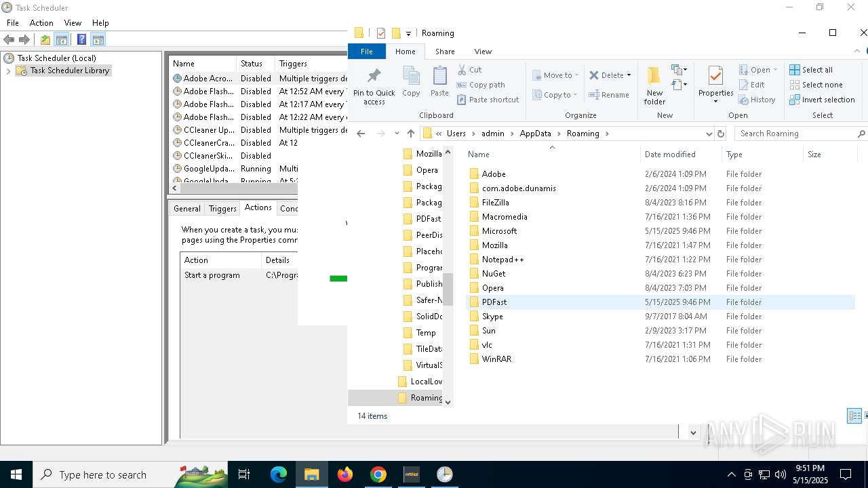Viewport: 868px width, 488px height.
Task: Open recent locations dropdown arrow
Action: click(x=397, y=134)
